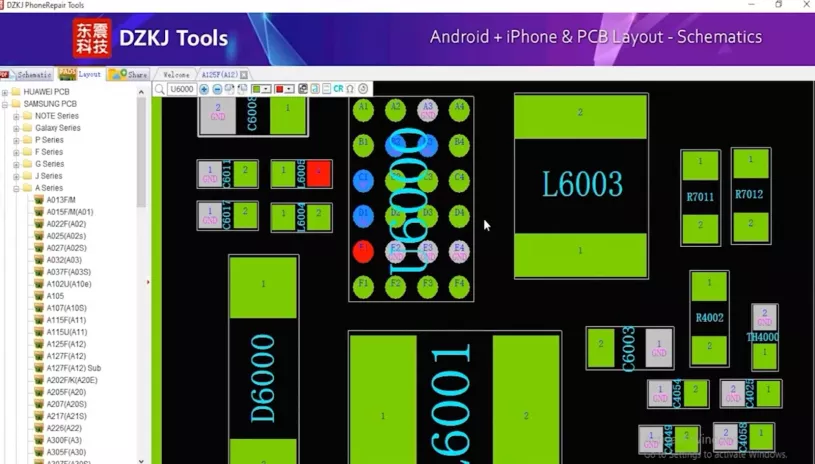Click the folder icon beside NOTE Series
815x464 pixels.
(28, 116)
